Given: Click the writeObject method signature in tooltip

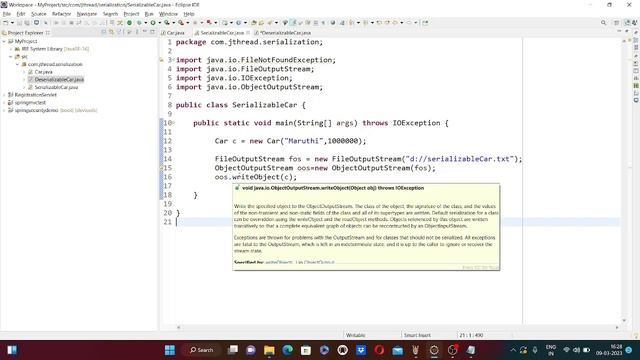Looking at the screenshot, I should click(333, 188).
